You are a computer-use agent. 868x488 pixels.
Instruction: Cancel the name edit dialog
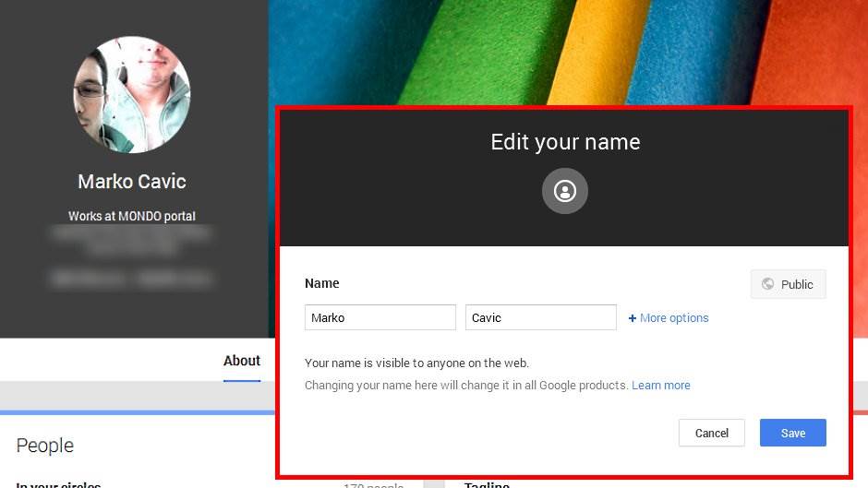[x=711, y=433]
